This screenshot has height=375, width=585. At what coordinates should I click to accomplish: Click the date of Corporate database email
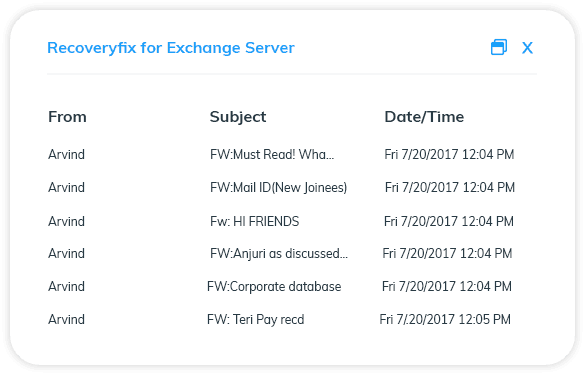[447, 287]
